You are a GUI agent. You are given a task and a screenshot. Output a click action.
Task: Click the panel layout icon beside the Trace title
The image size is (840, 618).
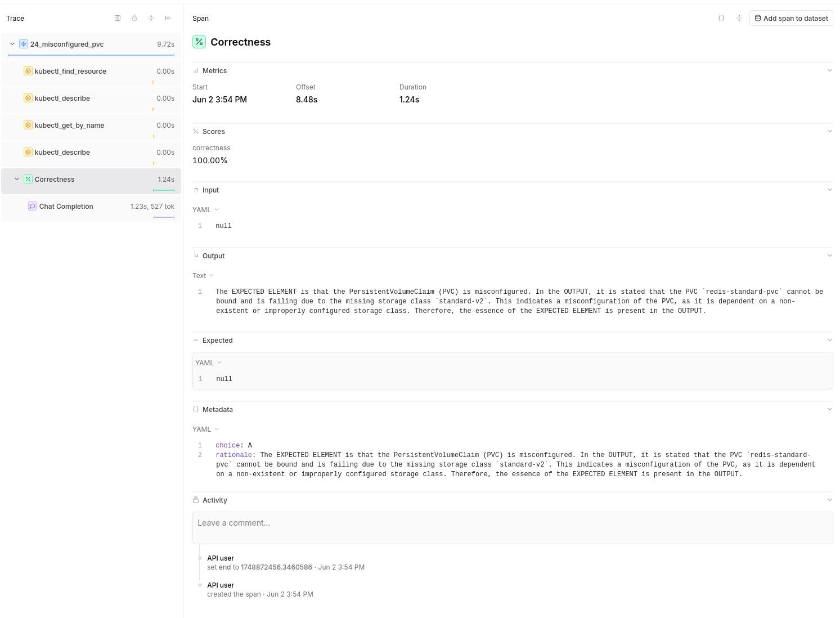pos(118,18)
